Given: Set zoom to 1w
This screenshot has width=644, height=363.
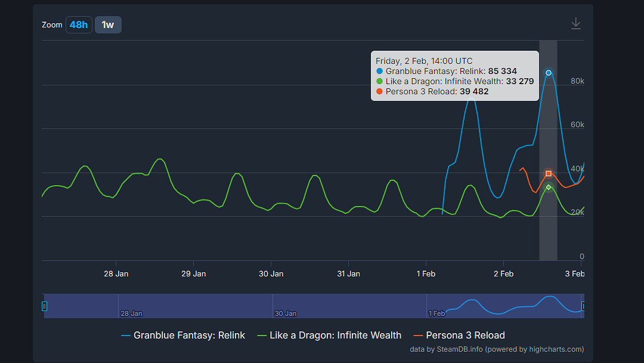Looking at the screenshot, I should click(108, 24).
